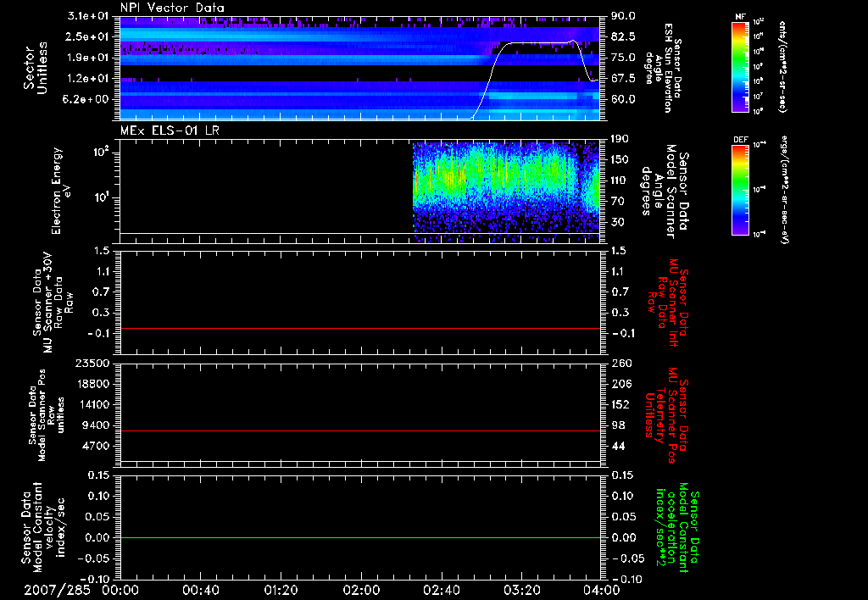Image resolution: width=868 pixels, height=600 pixels.
Task: Click the "NF" label above the color bar
Action: tap(740, 17)
